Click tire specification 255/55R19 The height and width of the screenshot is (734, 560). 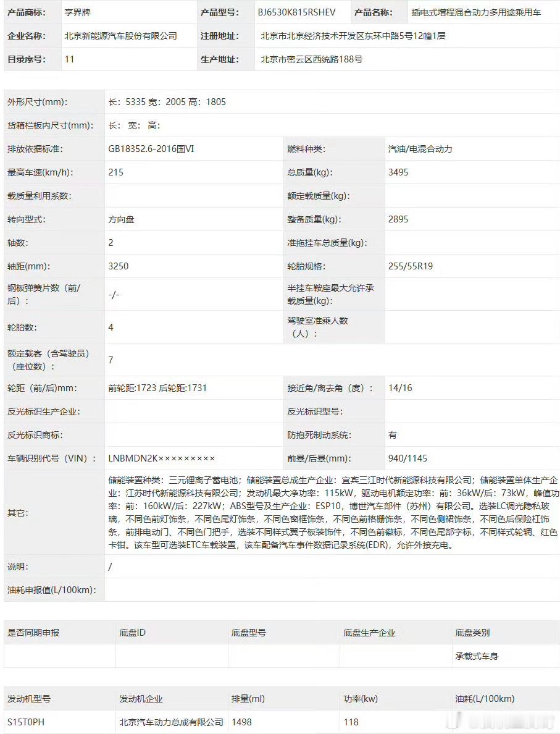point(411,266)
